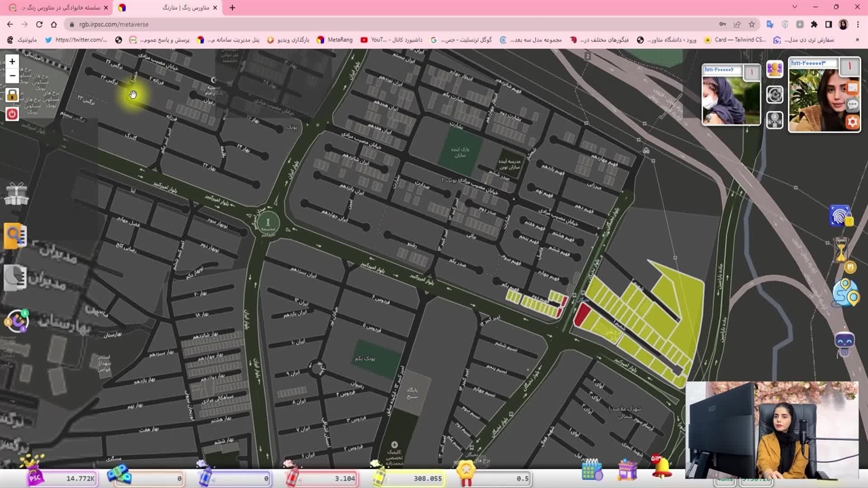Screen dimensions: 868x488
Task: Open the fingerprint lock icon
Action: click(x=841, y=216)
